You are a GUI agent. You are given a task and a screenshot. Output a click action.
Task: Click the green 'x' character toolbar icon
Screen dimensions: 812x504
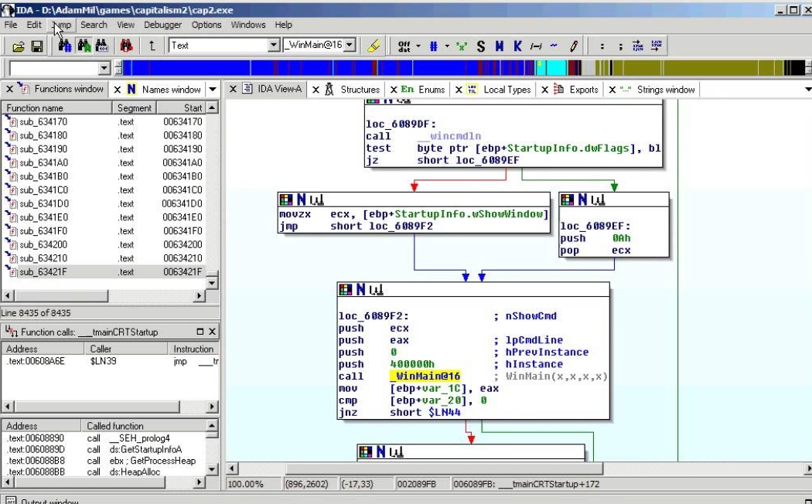click(462, 46)
